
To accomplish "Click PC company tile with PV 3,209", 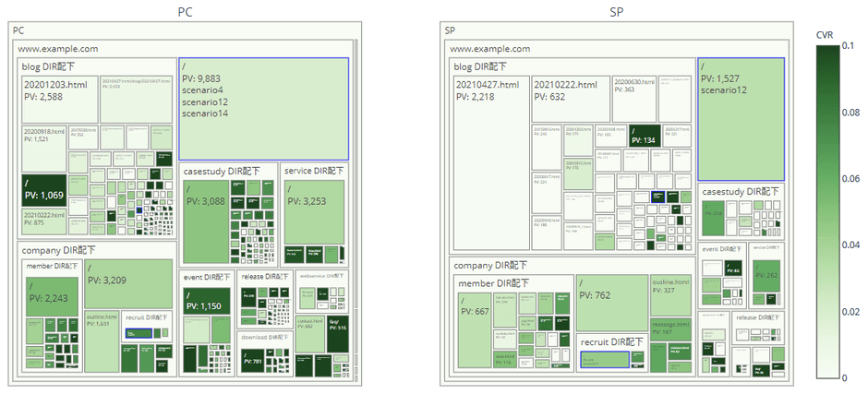I will pyautogui.click(x=128, y=285).
